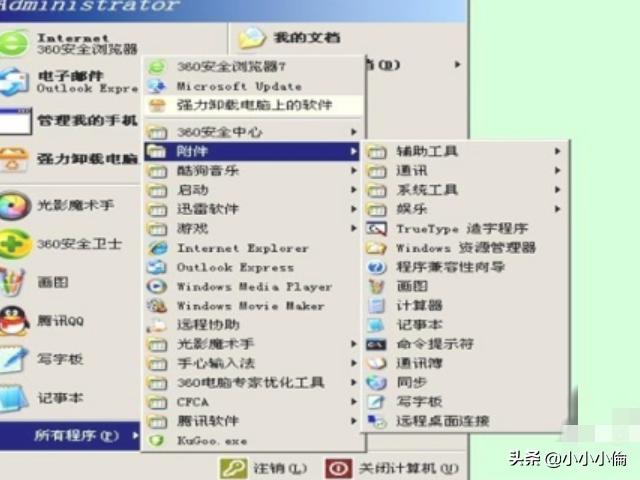The width and height of the screenshot is (640, 480).
Task: Click the 腾讯QQ penguin icon
Action: 14,321
